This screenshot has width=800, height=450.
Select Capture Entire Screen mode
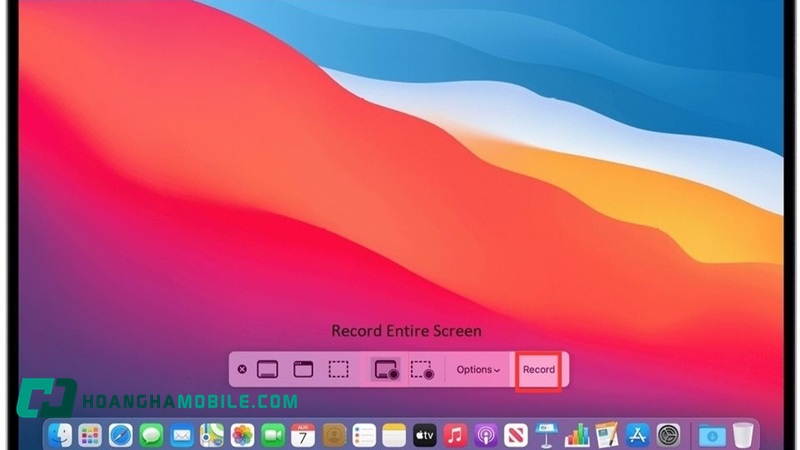click(x=267, y=369)
